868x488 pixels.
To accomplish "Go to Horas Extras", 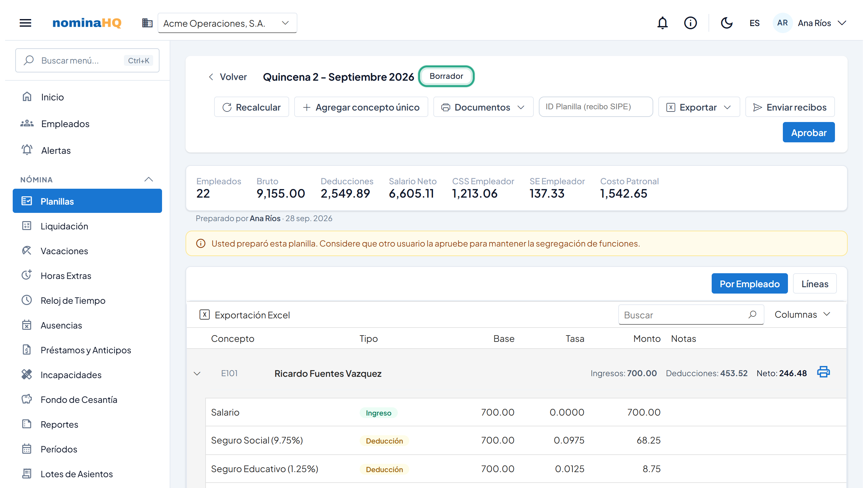I will [x=87, y=276].
